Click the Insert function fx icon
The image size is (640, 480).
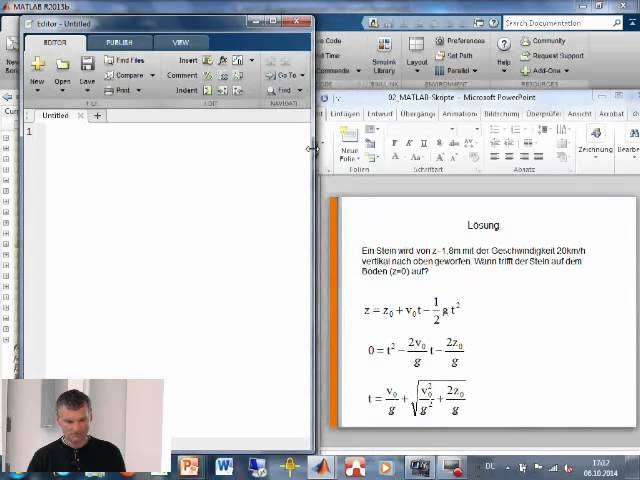coord(222,60)
